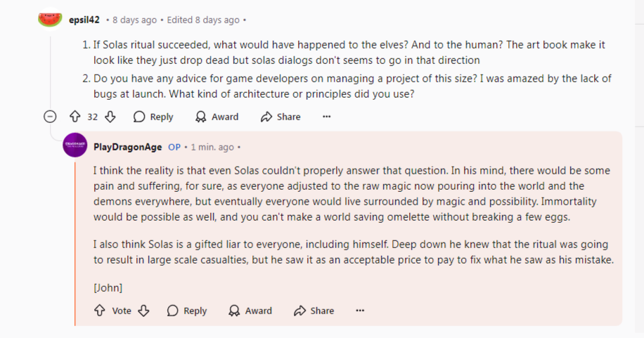Award the PlayDragonAge reply
The width and height of the screenshot is (644, 338).
tap(250, 311)
